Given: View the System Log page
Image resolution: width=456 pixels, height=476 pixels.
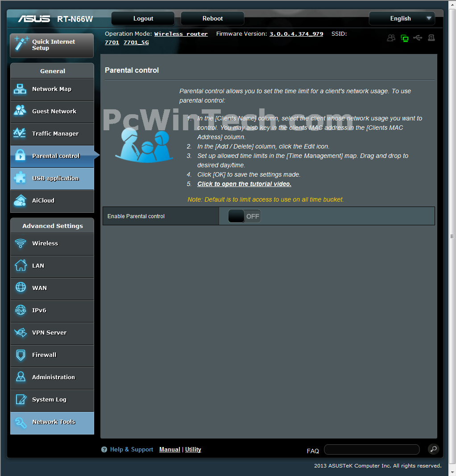Looking at the screenshot, I should [x=52, y=401].
